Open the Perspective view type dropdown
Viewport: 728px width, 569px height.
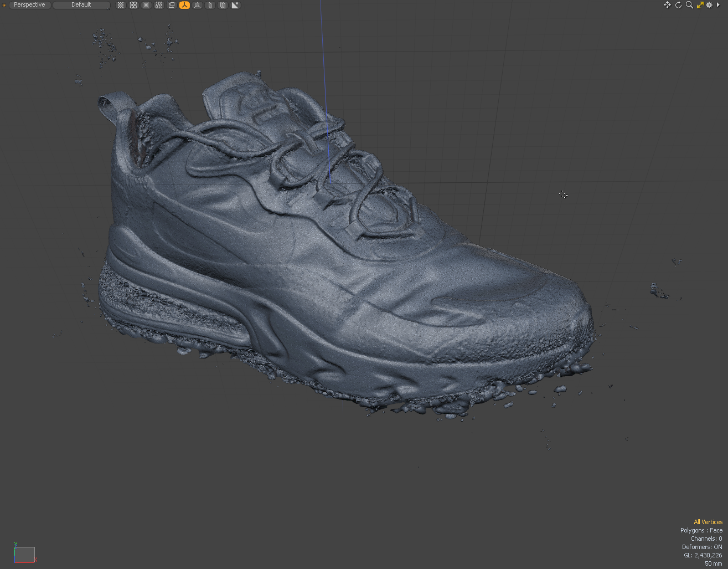(30, 4)
